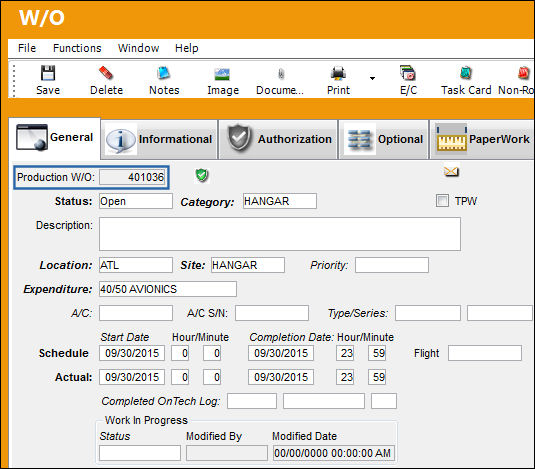Click the Print printer icon
Image resolution: width=535 pixels, height=469 pixels.
click(x=338, y=73)
